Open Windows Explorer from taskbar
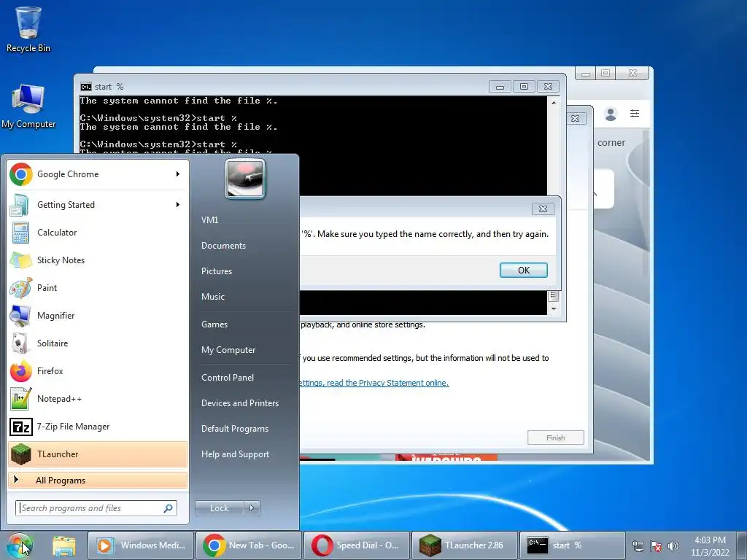The height and width of the screenshot is (560, 747). point(64,545)
